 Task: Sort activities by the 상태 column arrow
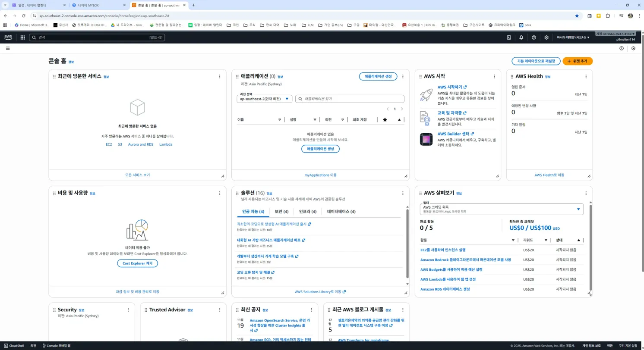pyautogui.click(x=579, y=240)
